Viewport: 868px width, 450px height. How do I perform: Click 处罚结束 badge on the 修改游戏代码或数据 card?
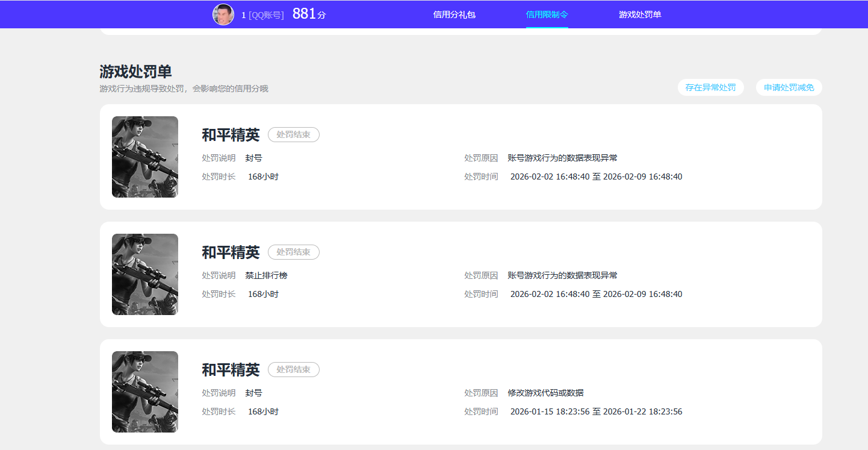pos(294,370)
